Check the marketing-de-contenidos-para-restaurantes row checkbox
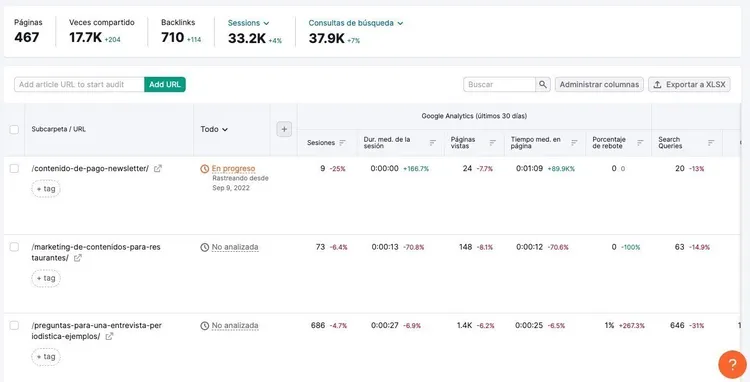 click(14, 247)
